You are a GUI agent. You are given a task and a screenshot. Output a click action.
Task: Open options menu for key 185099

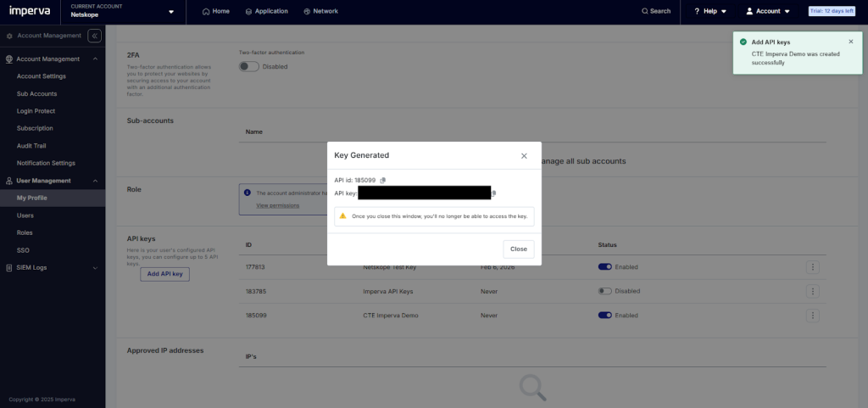coord(813,316)
